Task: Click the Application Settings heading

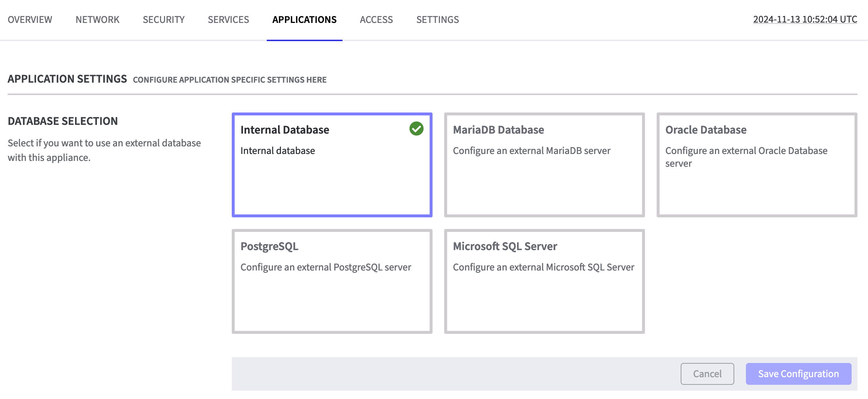Action: 67,79
